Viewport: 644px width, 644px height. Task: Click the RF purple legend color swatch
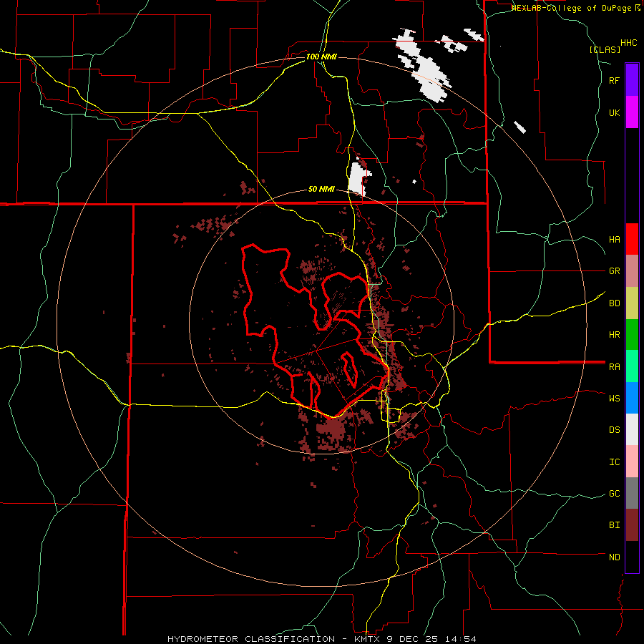pos(632,80)
